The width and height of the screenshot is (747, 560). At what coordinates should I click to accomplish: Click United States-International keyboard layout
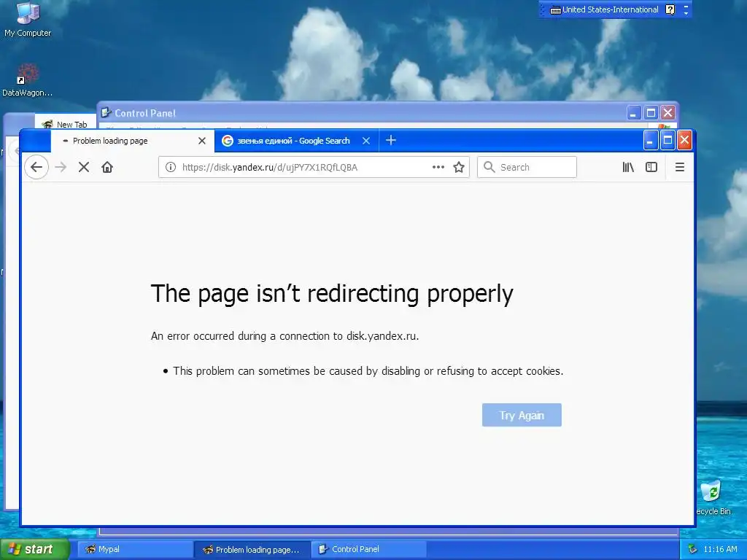(x=604, y=9)
